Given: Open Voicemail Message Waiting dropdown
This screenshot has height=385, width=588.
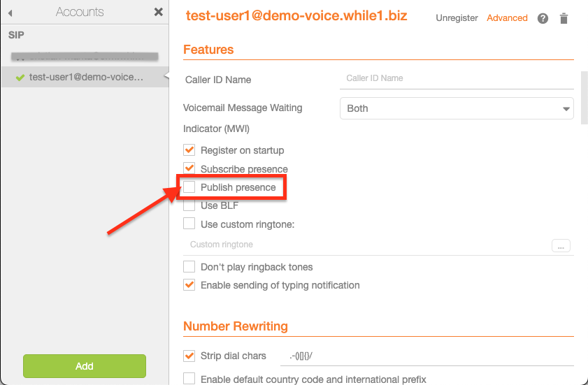Looking at the screenshot, I should (x=456, y=108).
